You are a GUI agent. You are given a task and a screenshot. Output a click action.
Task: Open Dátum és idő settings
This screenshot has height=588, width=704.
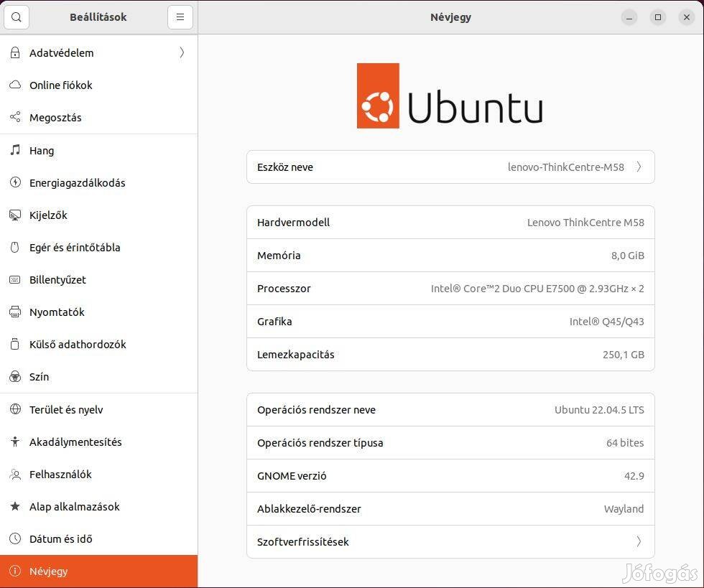pyautogui.click(x=61, y=539)
